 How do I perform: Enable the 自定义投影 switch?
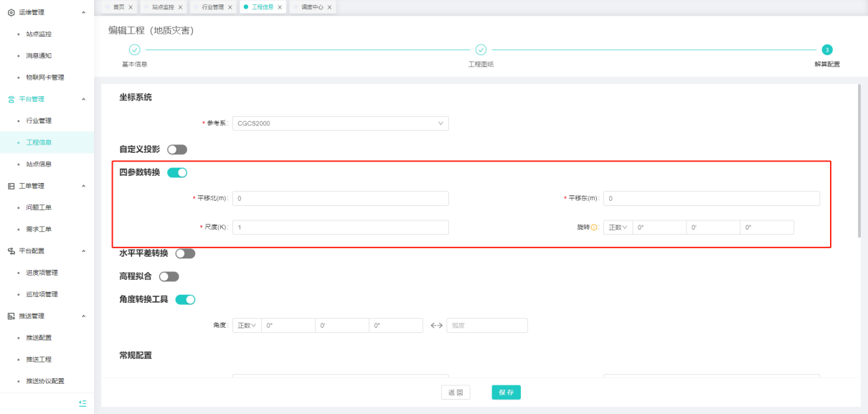tap(176, 149)
